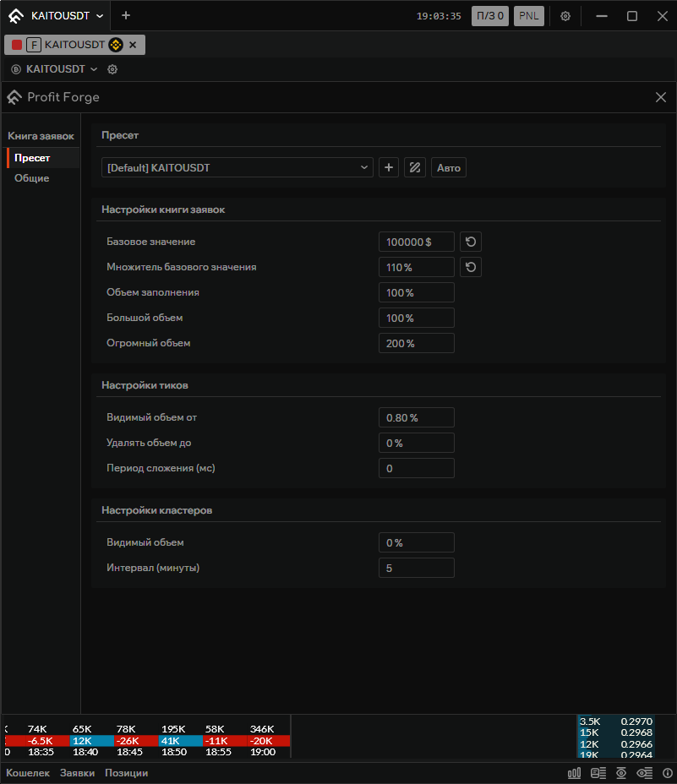Click the Авто button
677x784 pixels.
449,167
